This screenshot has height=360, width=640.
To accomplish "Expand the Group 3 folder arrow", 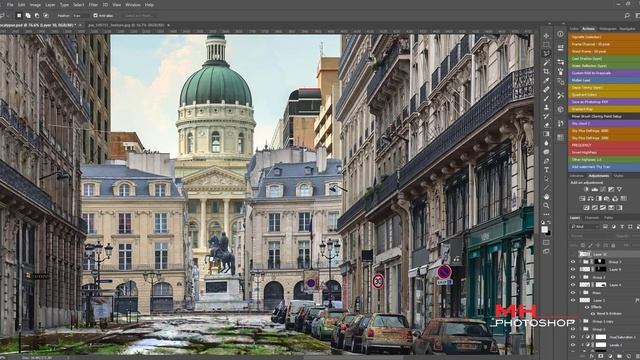I will click(x=580, y=262).
